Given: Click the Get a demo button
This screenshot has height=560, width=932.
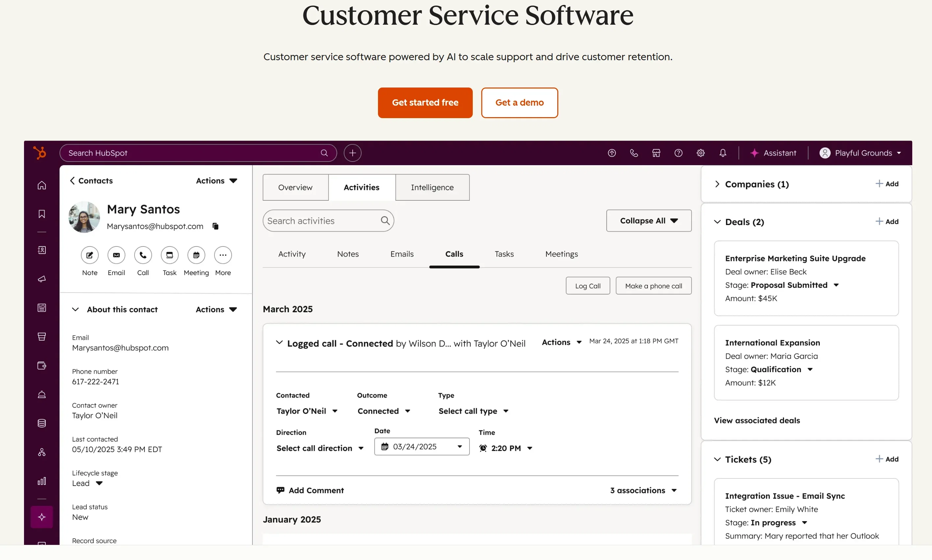Looking at the screenshot, I should [x=519, y=103].
